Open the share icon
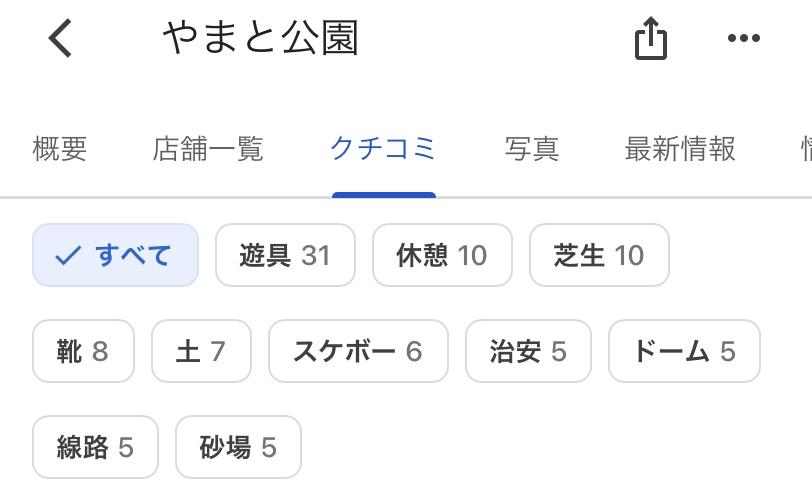Screen dimensions: 812x492 point(650,40)
